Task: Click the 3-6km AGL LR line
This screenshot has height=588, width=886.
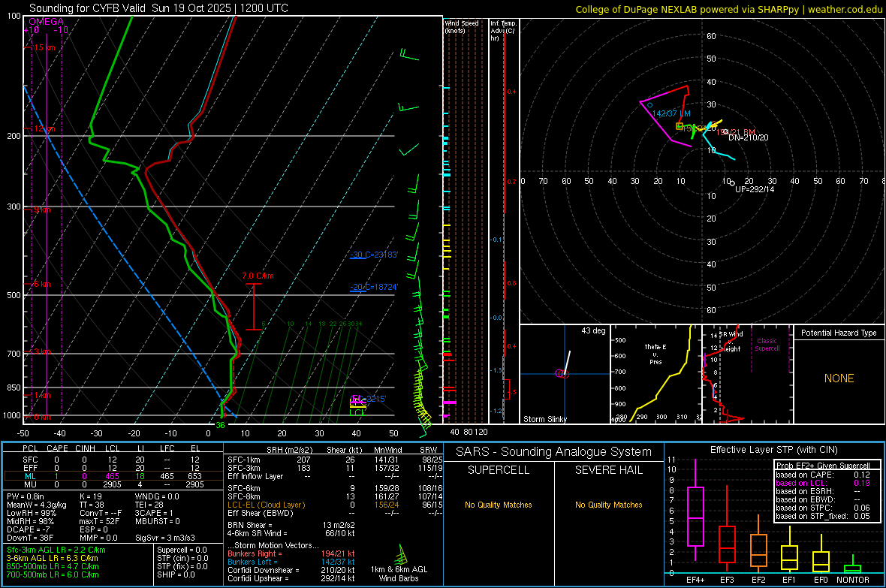Action: (53, 558)
